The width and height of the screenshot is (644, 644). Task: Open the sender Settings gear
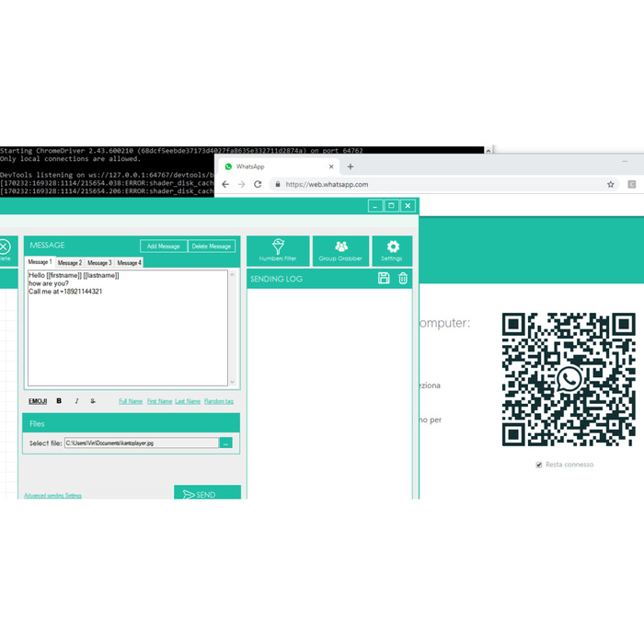[x=392, y=250]
